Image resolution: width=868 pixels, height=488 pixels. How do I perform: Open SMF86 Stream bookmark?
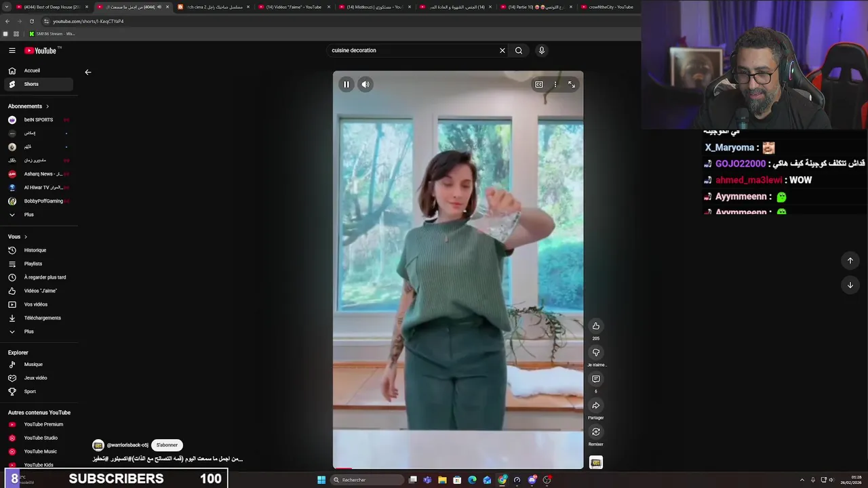tap(52, 34)
